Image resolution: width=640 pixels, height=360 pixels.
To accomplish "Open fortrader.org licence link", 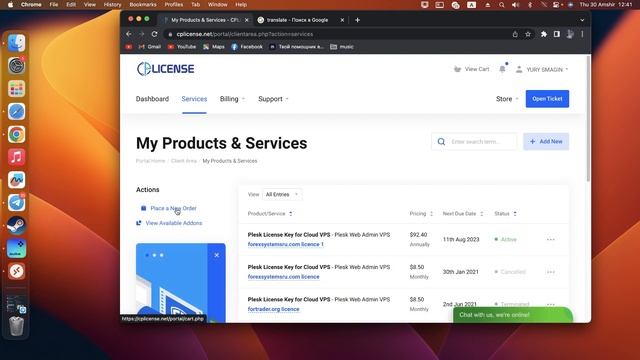I will [x=273, y=309].
